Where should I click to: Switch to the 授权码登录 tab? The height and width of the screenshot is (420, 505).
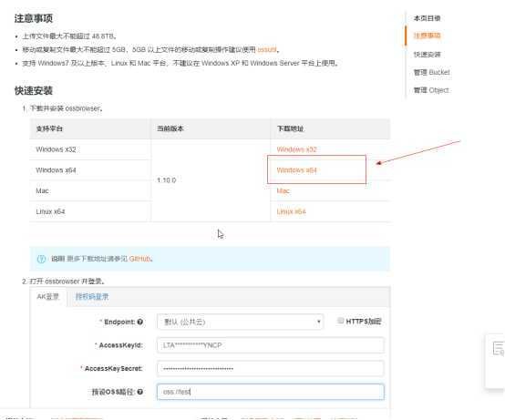[x=92, y=296]
